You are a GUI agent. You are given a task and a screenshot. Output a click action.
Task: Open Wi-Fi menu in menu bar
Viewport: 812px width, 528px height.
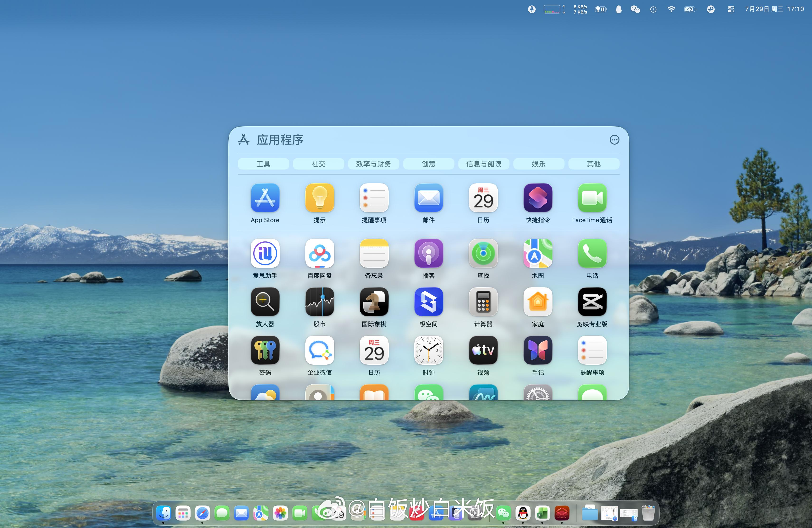[671, 9]
